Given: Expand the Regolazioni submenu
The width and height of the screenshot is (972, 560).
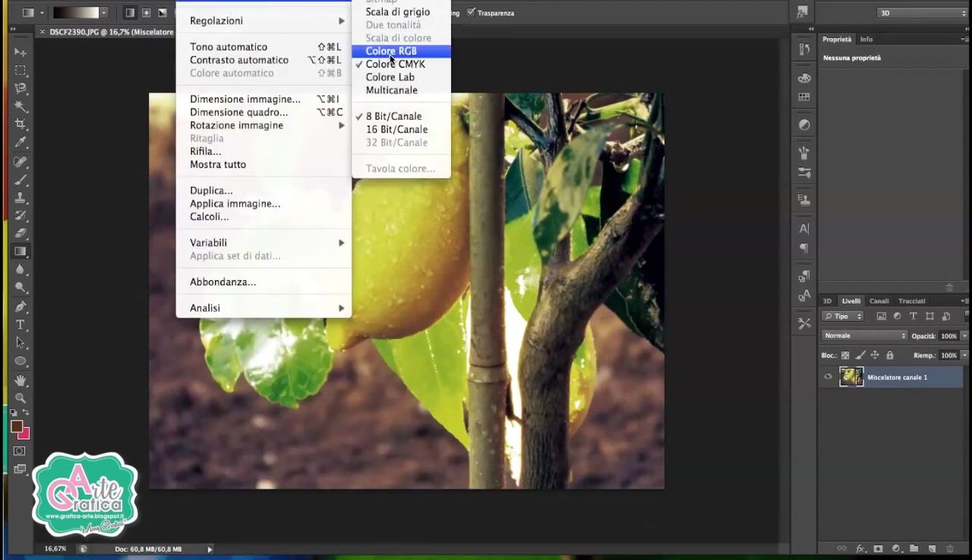Looking at the screenshot, I should 264,20.
